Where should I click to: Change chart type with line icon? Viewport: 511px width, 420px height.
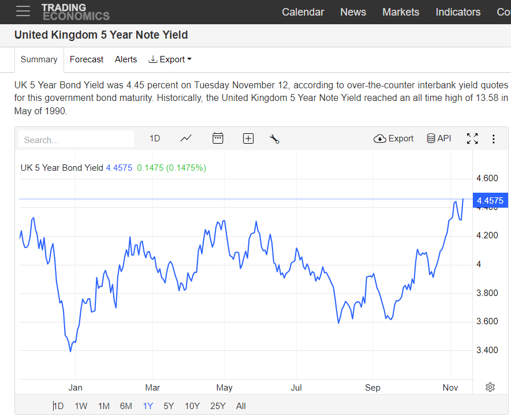coord(186,138)
